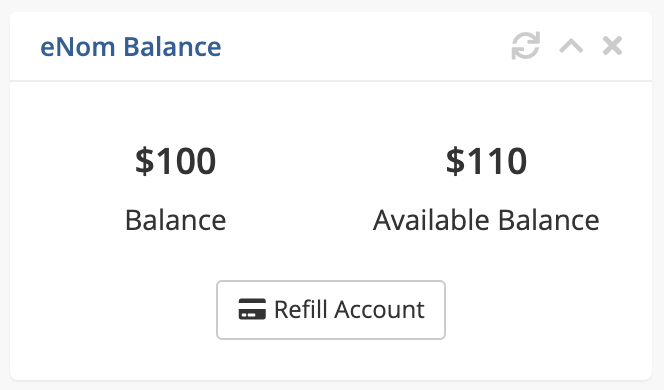Collapse the eNom Balance panel
This screenshot has height=390, width=664.
point(571,46)
